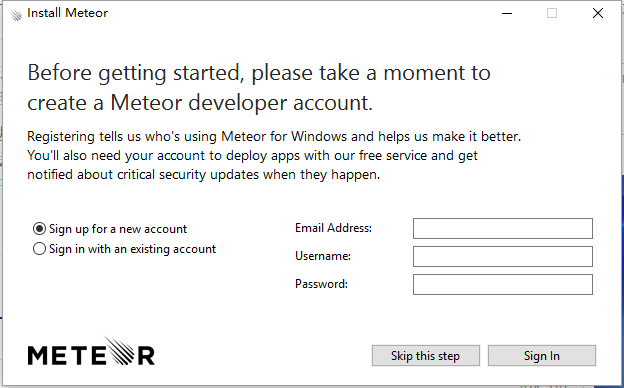Close the Install Meteor dialog
Viewport: 624px width, 388px height.
[598, 13]
